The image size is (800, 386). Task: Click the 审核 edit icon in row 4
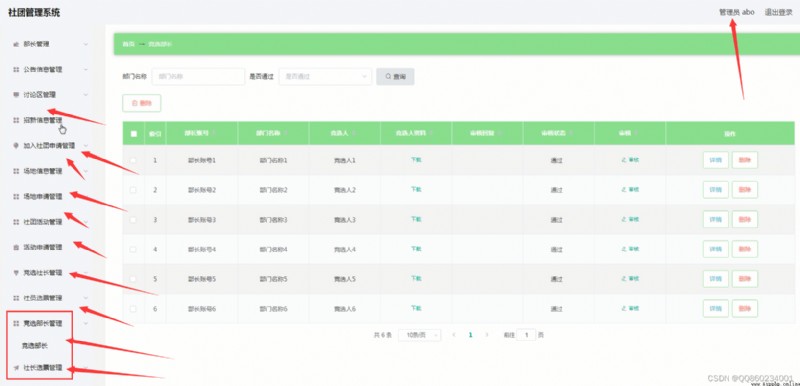[623, 249]
